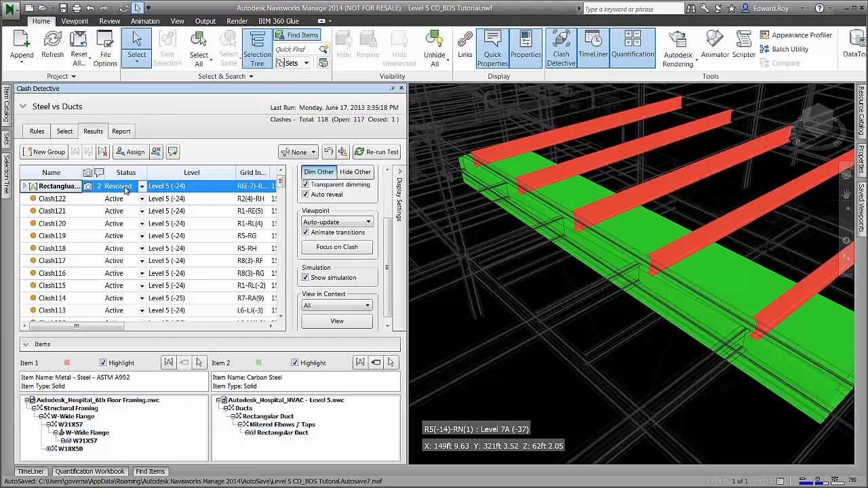Toggle Show simulation checkbox
Screen dimensions: 868x488
[x=305, y=278]
